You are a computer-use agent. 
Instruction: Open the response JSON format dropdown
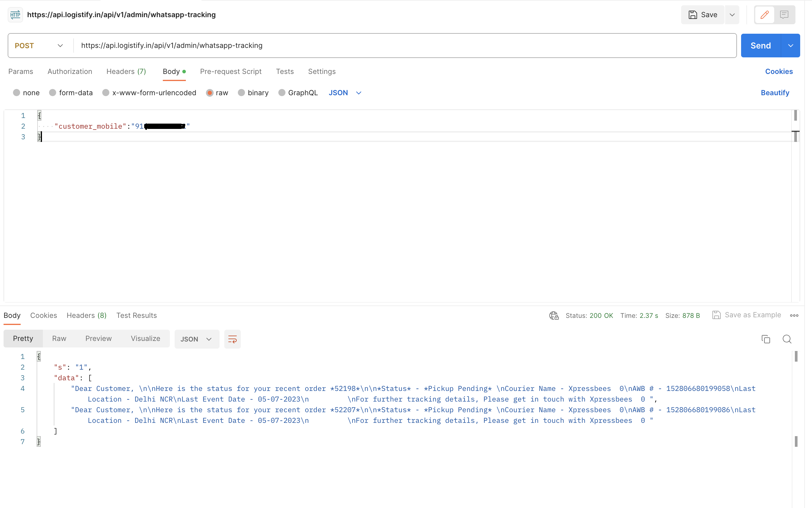click(197, 339)
